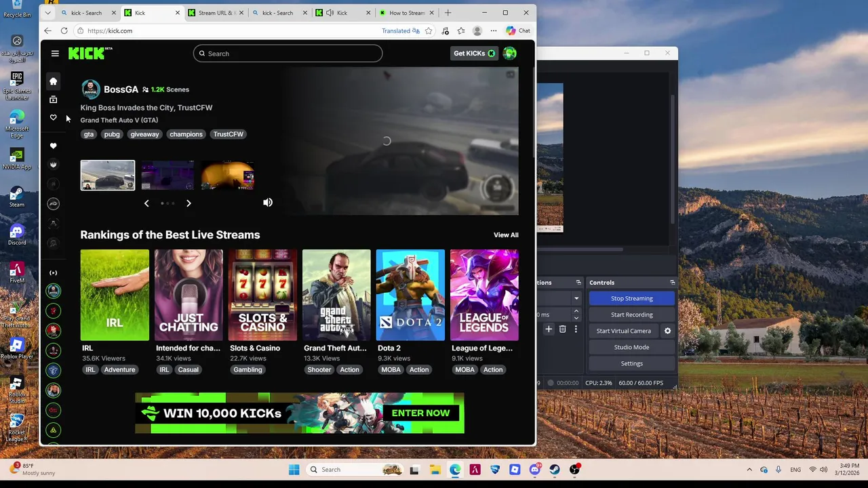Show previous featured stream with left arrow
868x488 pixels.
coord(146,203)
